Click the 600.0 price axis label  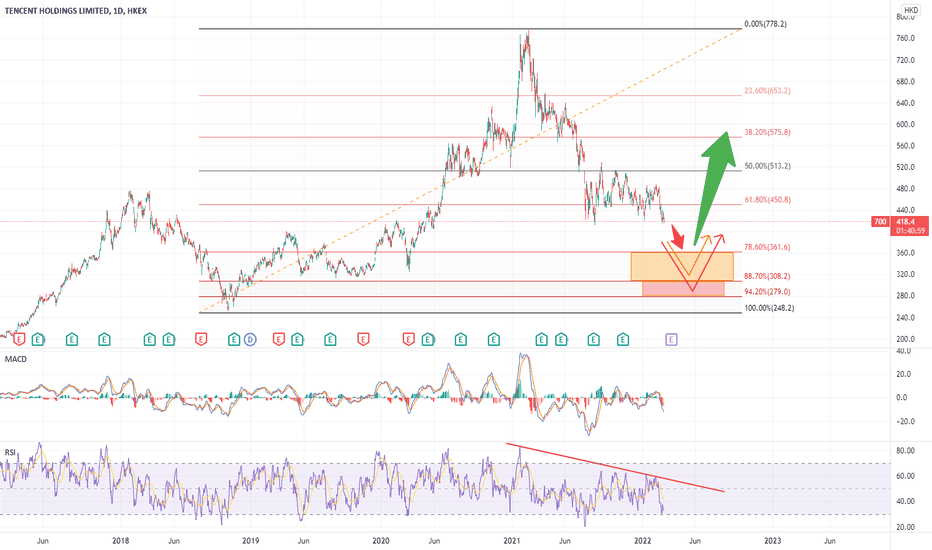[905, 124]
